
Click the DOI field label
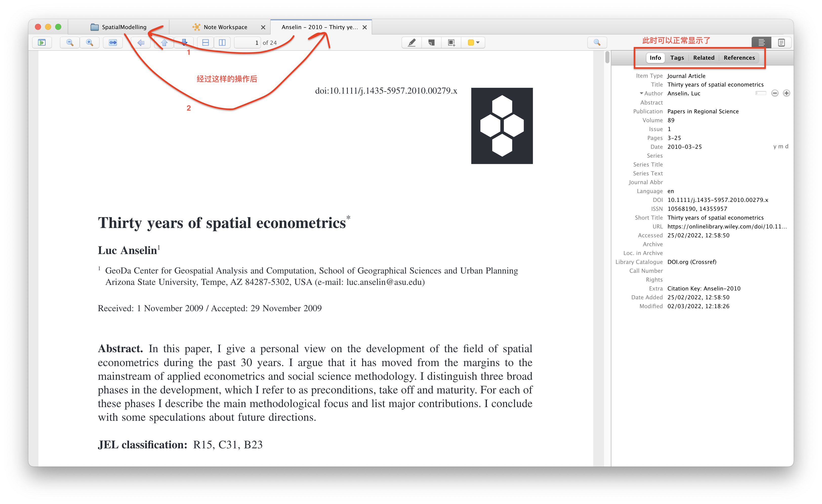click(x=657, y=200)
